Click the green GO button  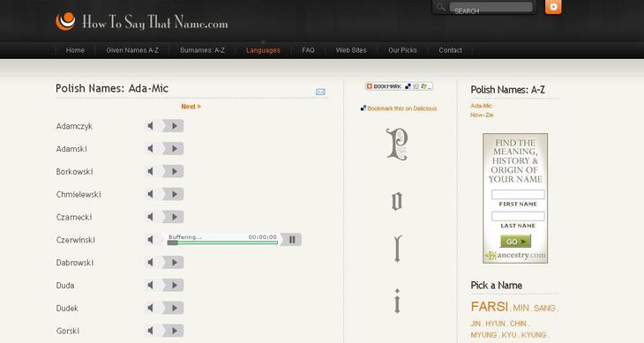(515, 242)
